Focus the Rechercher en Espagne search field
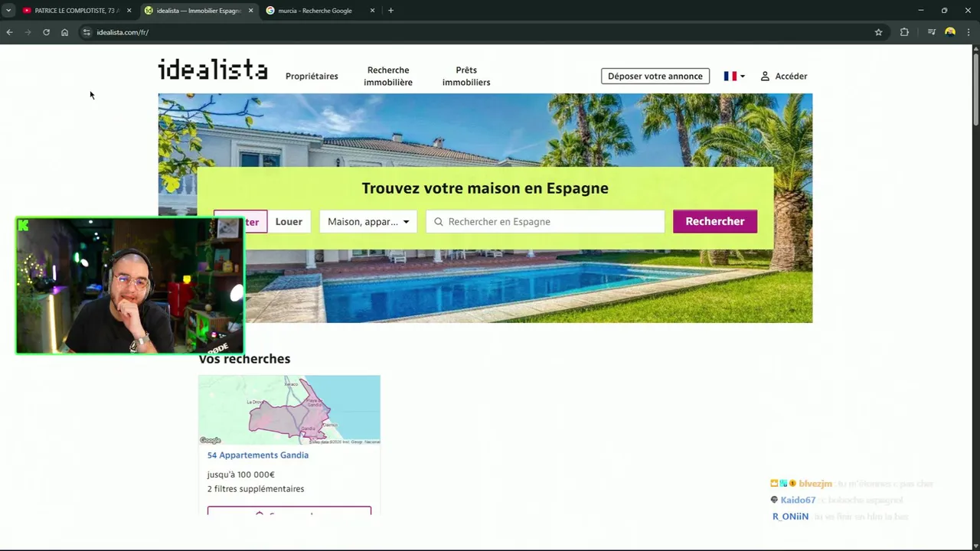The image size is (980, 551). click(545, 222)
